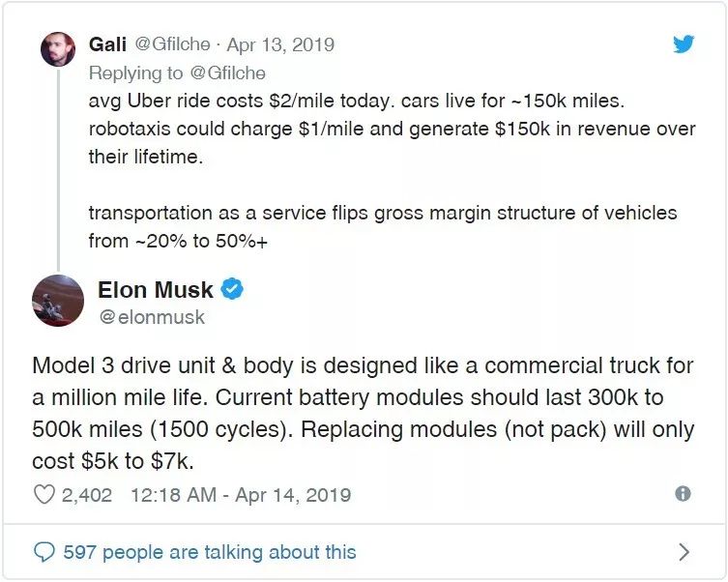
Task: Like the tweet with the heart icon
Action: point(44,494)
